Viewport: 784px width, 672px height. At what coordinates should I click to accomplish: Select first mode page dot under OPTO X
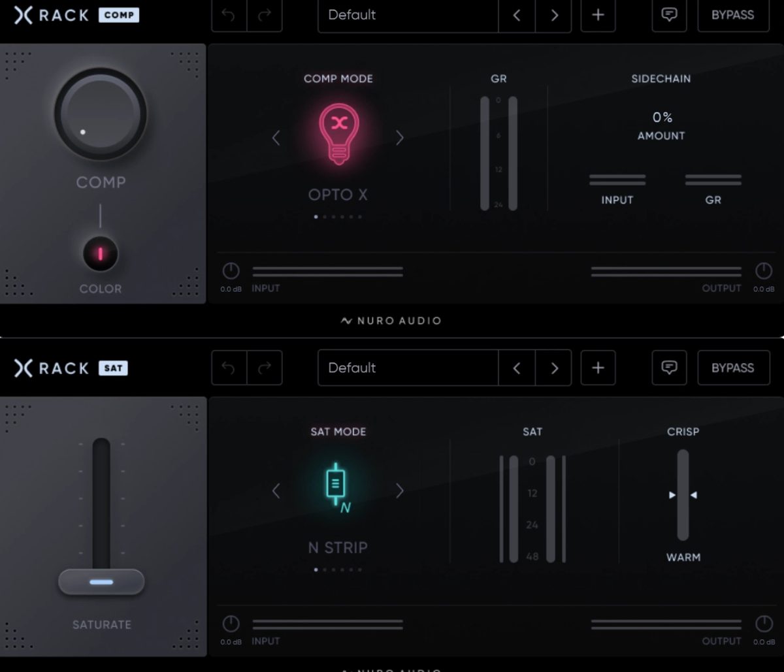pyautogui.click(x=316, y=216)
